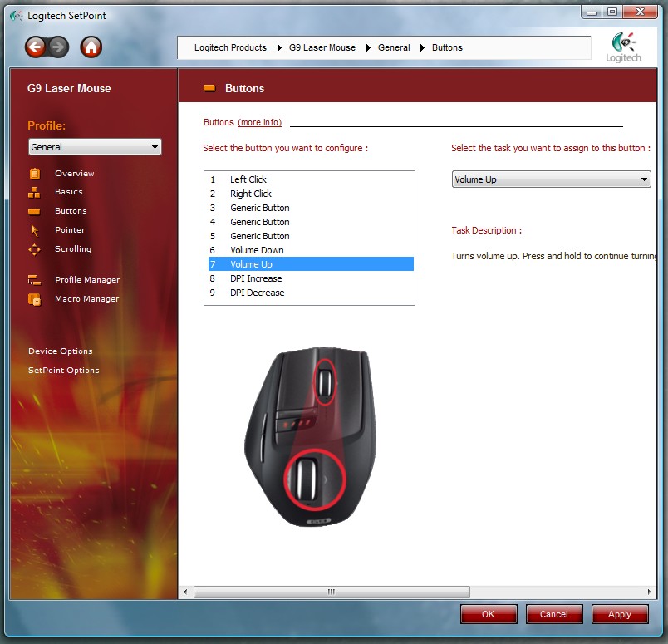The image size is (668, 644).
Task: Open the Profile Manager
Action: tap(87, 280)
